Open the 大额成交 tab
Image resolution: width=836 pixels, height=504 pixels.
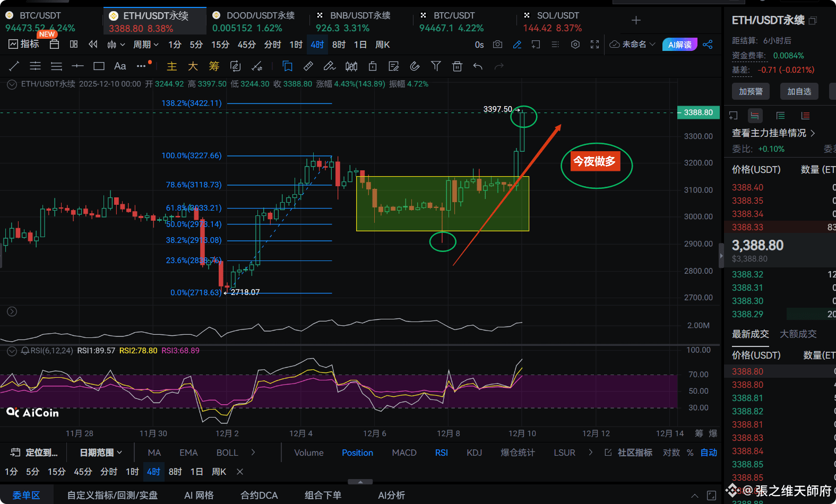coord(798,334)
